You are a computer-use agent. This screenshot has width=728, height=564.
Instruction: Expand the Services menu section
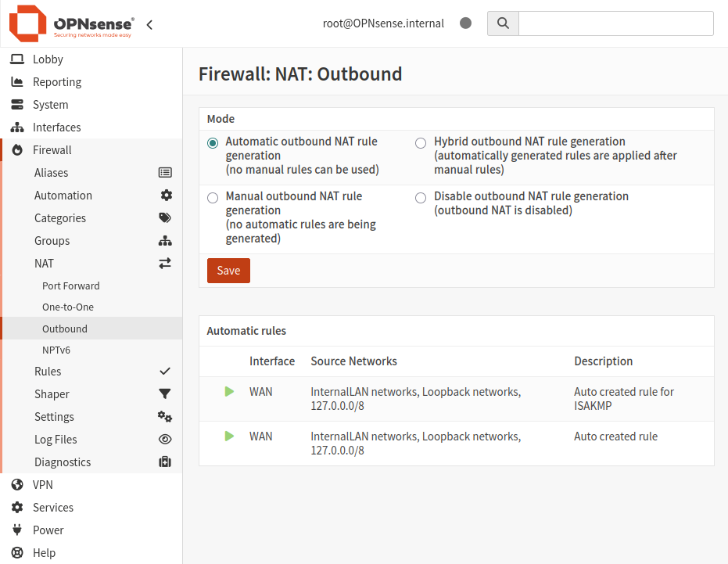click(x=52, y=508)
